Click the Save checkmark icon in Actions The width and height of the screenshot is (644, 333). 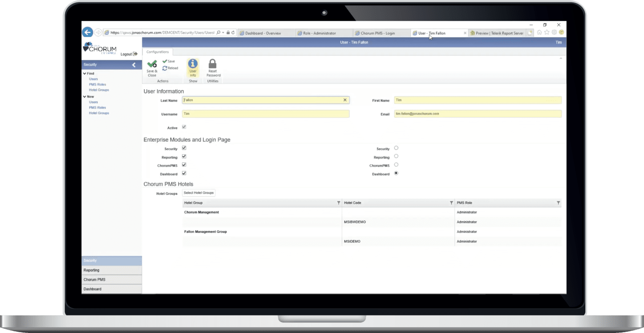pos(164,61)
